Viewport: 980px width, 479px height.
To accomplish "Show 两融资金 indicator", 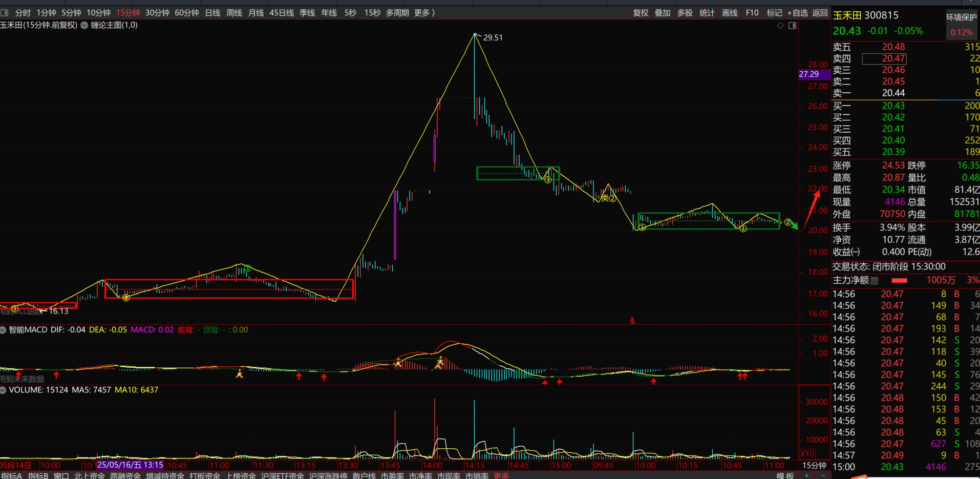I will click(x=125, y=475).
